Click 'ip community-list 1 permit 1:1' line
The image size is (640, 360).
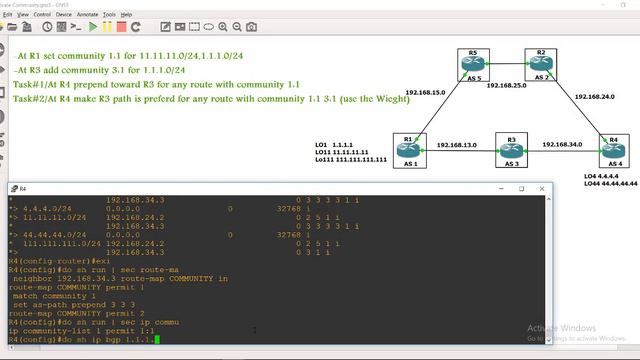[82, 331]
